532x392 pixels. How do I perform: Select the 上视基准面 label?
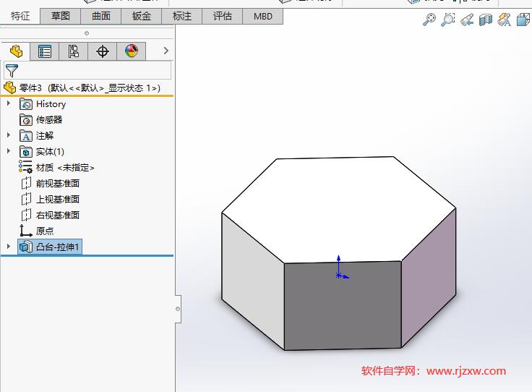[x=58, y=200]
